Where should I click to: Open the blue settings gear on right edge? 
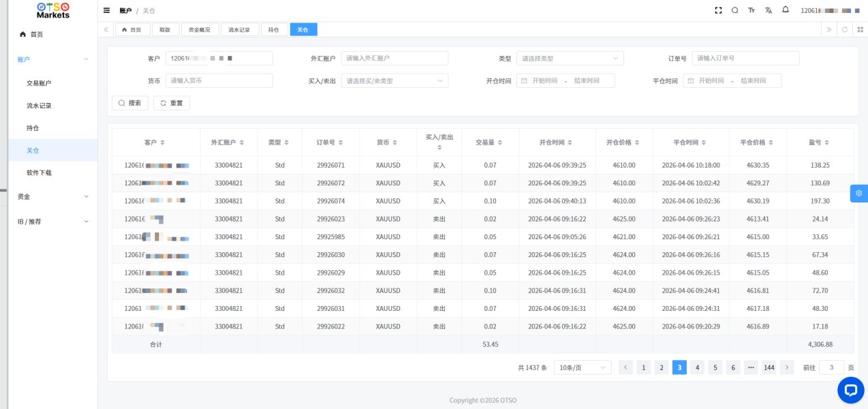[858, 194]
